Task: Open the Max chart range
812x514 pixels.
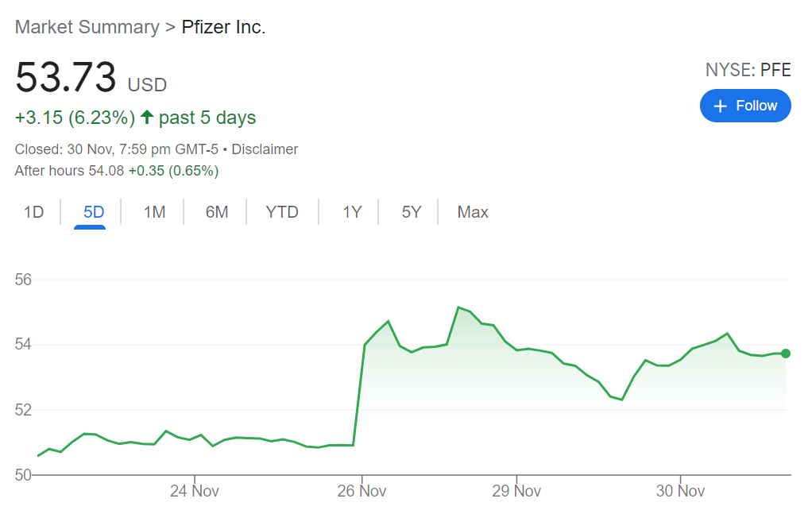Action: pos(473,212)
